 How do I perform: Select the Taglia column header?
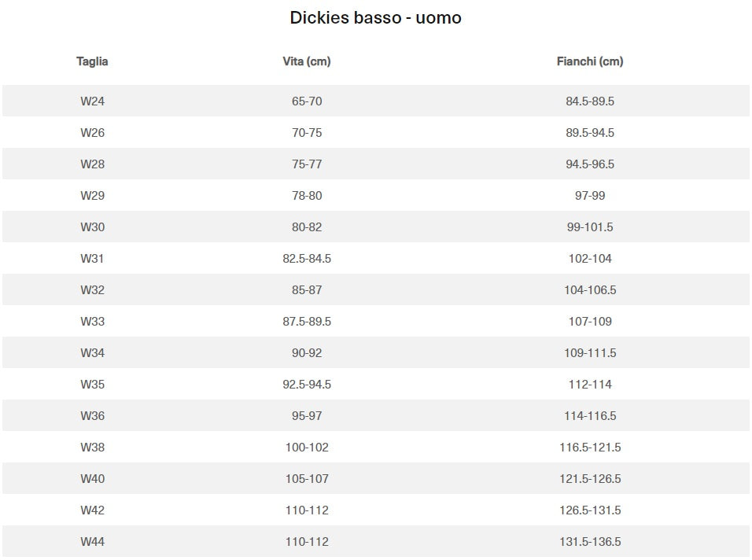(92, 61)
